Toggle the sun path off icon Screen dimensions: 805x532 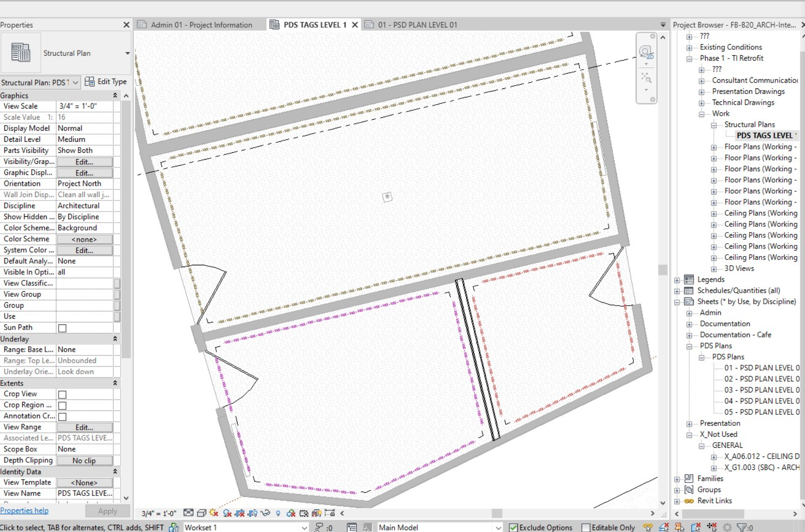213,513
